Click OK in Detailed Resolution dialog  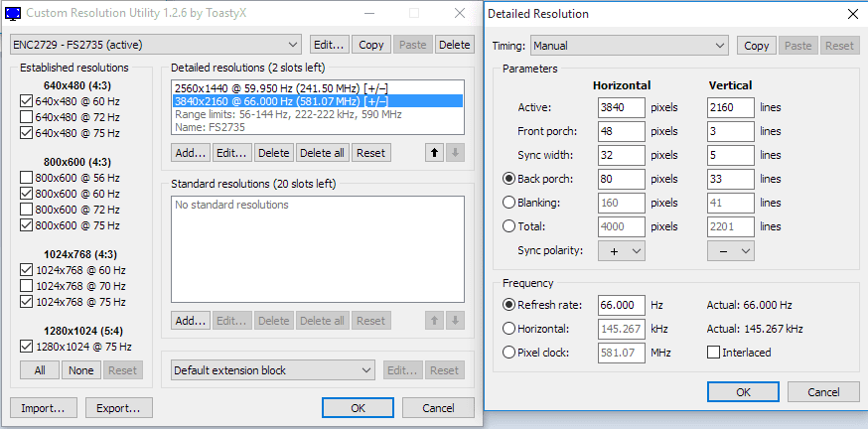tap(743, 392)
